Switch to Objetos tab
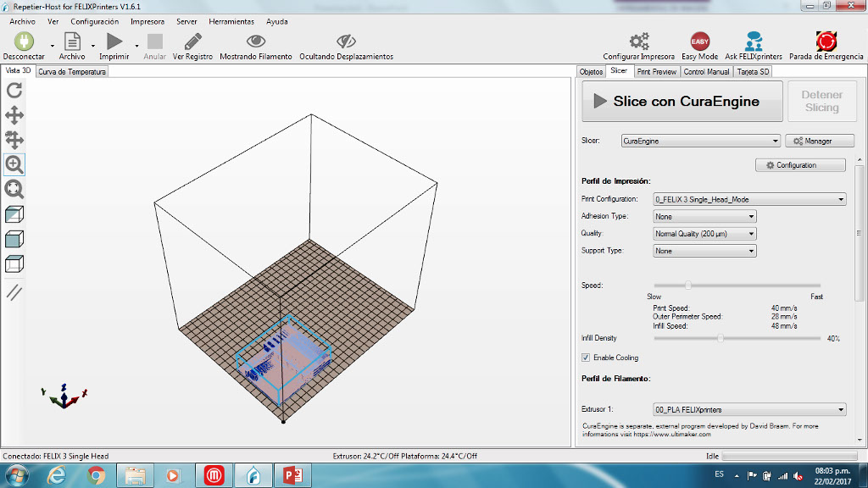868x488 pixels. point(591,72)
